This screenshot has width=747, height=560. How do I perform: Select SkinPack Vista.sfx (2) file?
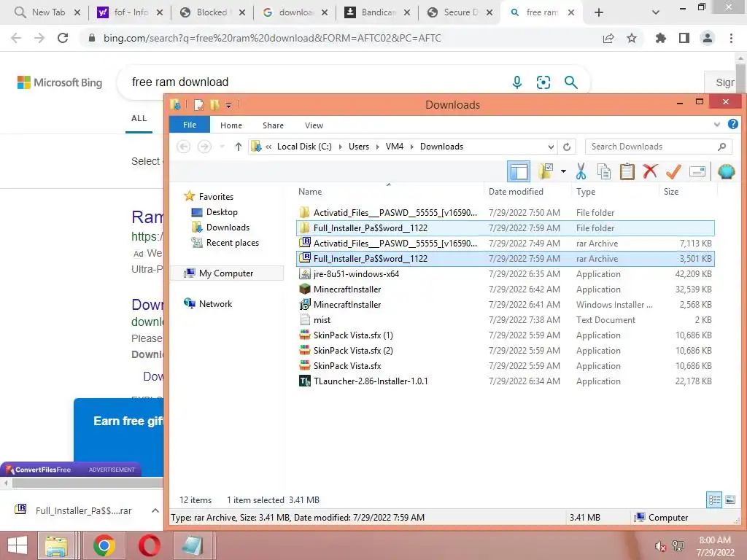pyautogui.click(x=505, y=350)
